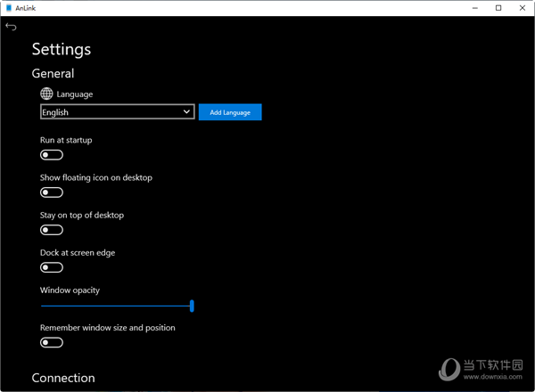
Task: Click the Settings heading text
Action: click(62, 49)
